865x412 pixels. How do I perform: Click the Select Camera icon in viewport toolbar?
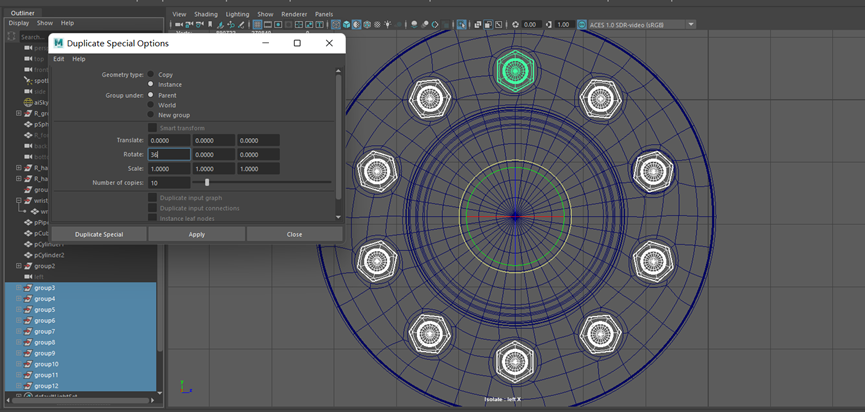178,24
